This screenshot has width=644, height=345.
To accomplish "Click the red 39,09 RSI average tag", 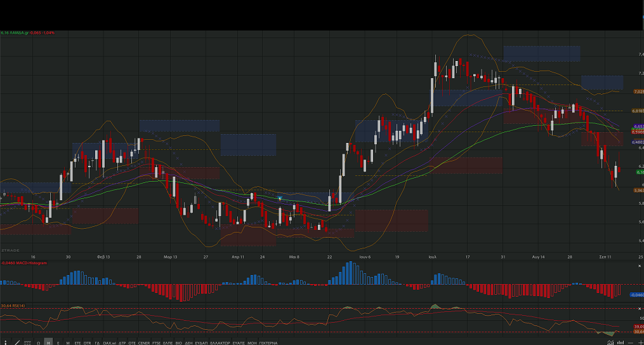I will [x=639, y=327].
